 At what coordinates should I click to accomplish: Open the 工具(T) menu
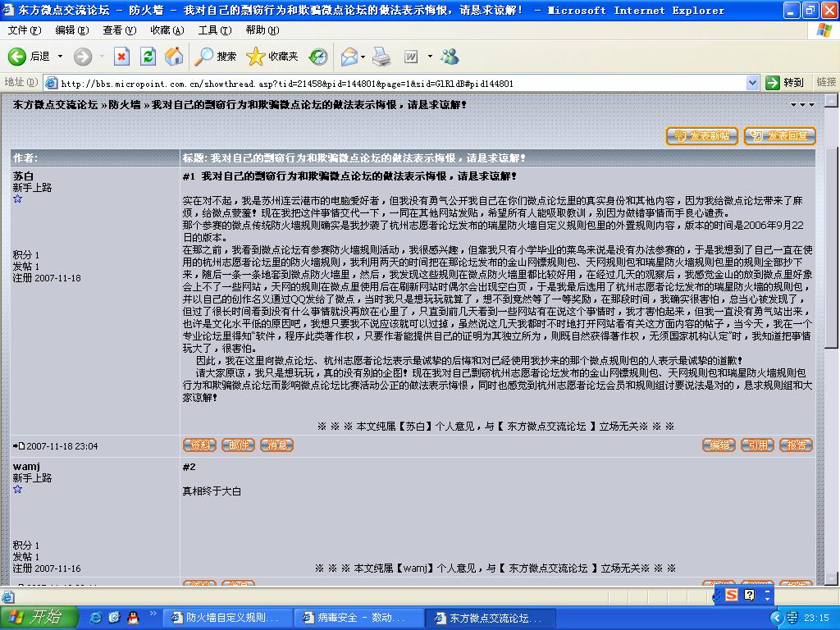point(215,30)
